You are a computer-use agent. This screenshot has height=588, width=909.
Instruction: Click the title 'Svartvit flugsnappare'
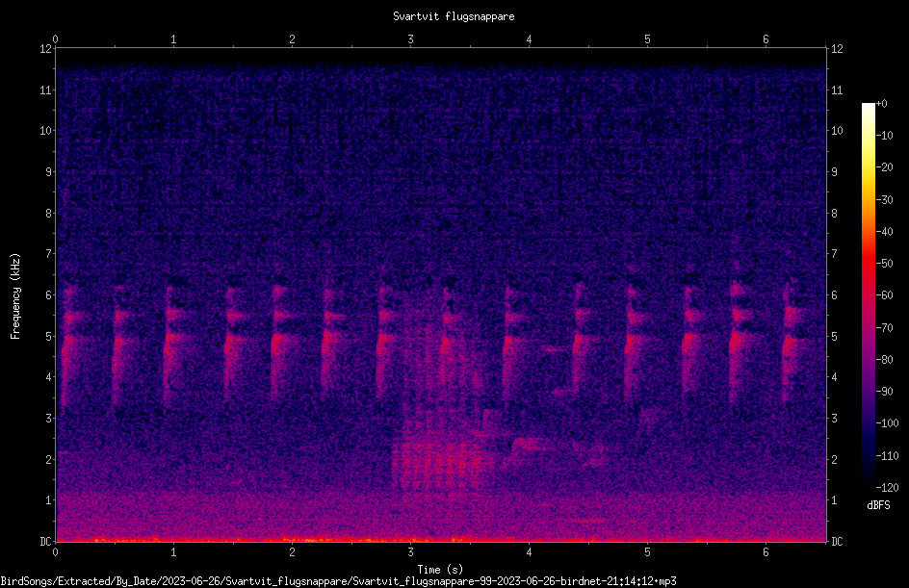coord(454,16)
